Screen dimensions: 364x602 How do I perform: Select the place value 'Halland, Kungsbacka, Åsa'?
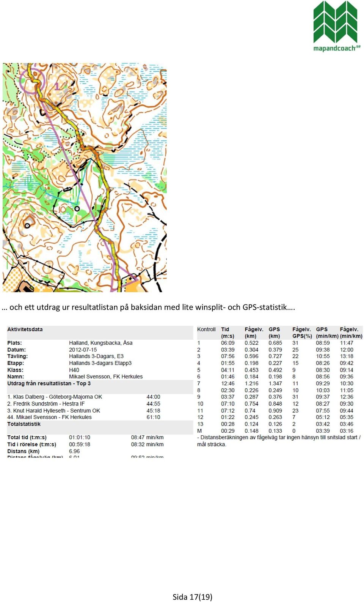(100, 343)
